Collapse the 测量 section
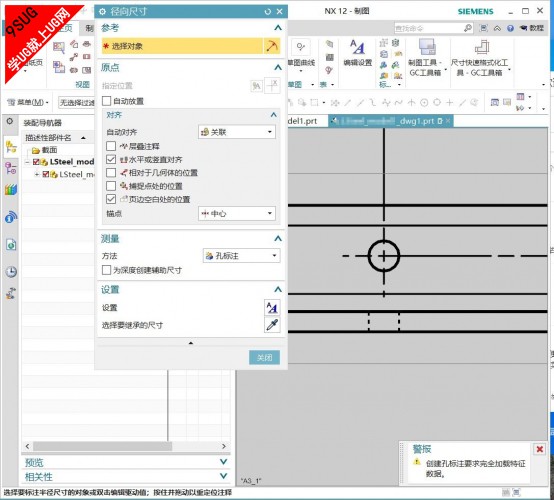The width and height of the screenshot is (554, 500). [278, 239]
